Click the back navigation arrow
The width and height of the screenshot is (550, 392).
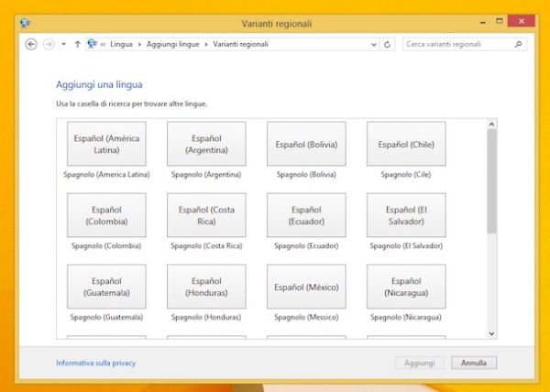tap(31, 44)
